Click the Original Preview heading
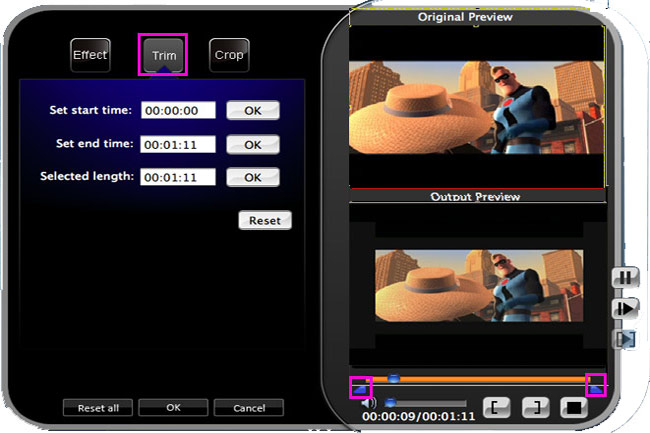Viewport: 650px width, 433px height. click(x=465, y=17)
